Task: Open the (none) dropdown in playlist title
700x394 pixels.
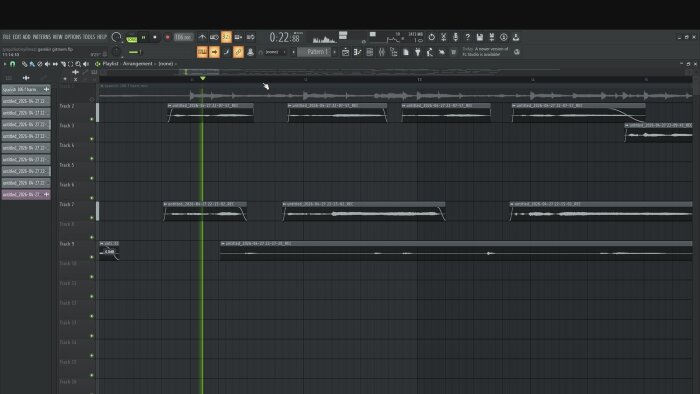Action: pyautogui.click(x=166, y=64)
